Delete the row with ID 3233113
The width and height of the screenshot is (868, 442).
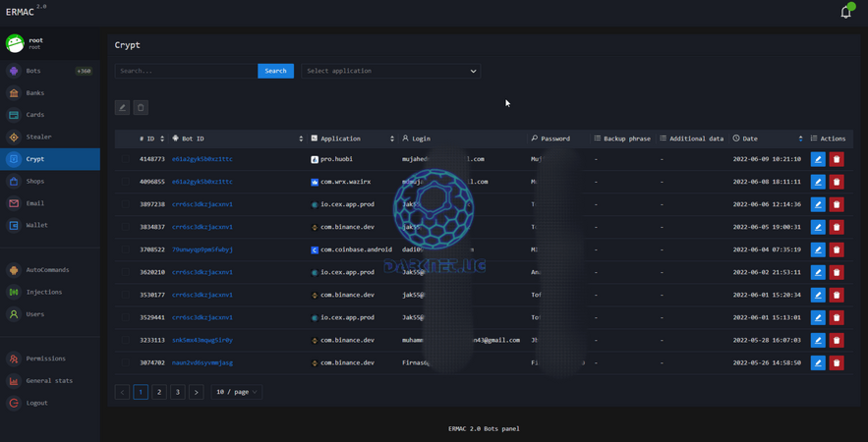click(837, 341)
